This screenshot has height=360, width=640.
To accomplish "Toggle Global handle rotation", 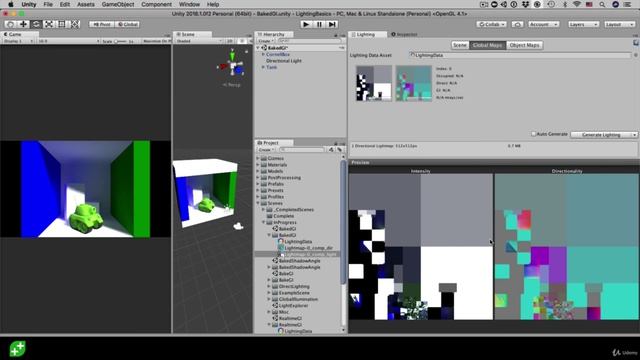I will click(x=127, y=24).
